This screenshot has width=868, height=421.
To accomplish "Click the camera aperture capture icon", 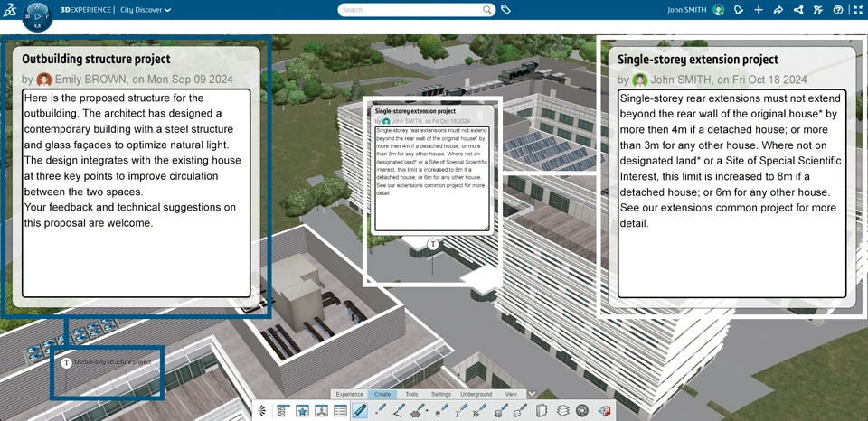I will (581, 410).
